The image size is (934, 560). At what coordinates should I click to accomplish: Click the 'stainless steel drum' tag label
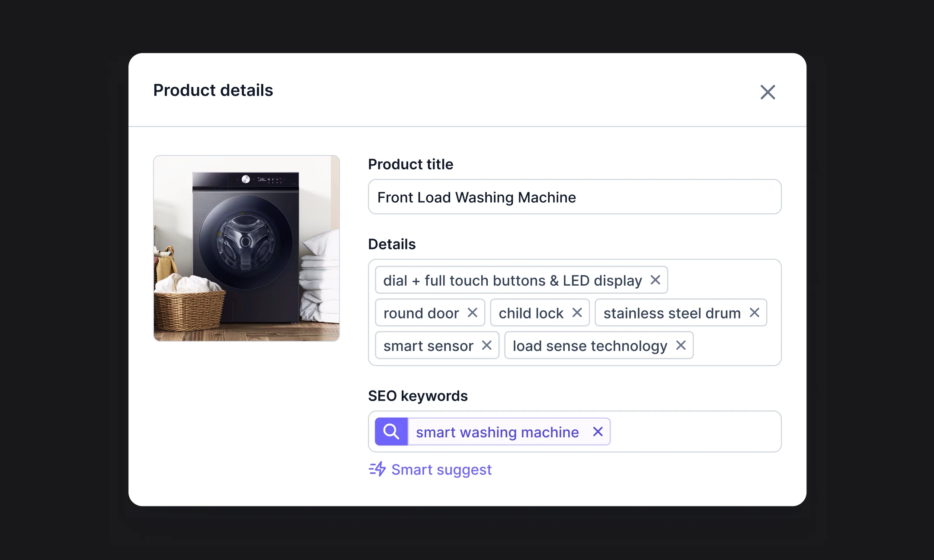672,313
